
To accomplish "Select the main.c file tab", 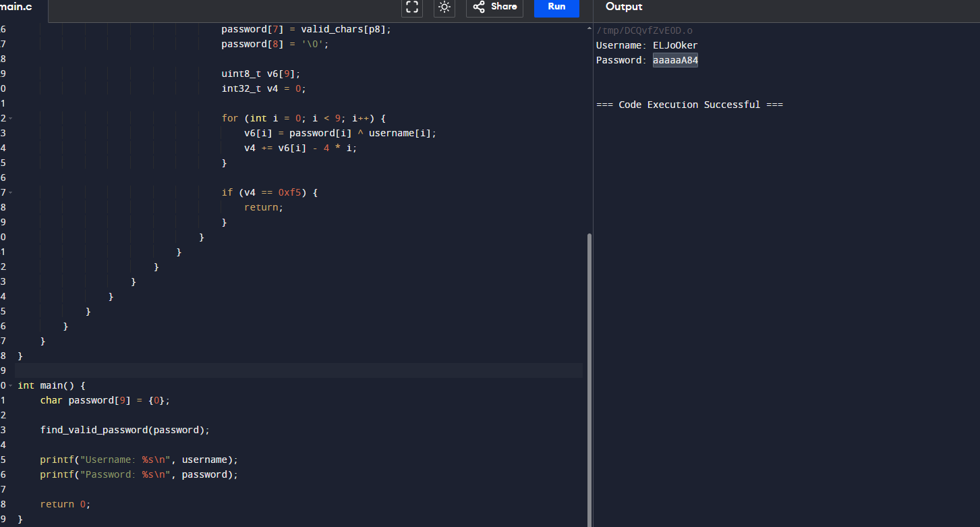I will (x=15, y=6).
